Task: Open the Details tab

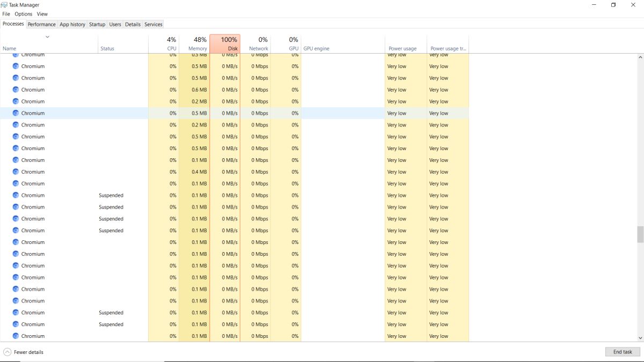Action: (x=133, y=24)
